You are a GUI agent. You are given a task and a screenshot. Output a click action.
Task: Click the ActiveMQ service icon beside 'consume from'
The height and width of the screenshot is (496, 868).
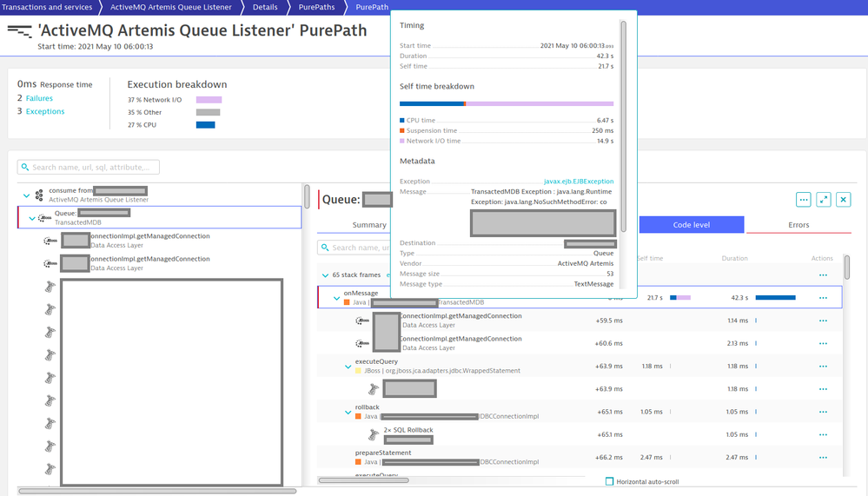[39, 195]
